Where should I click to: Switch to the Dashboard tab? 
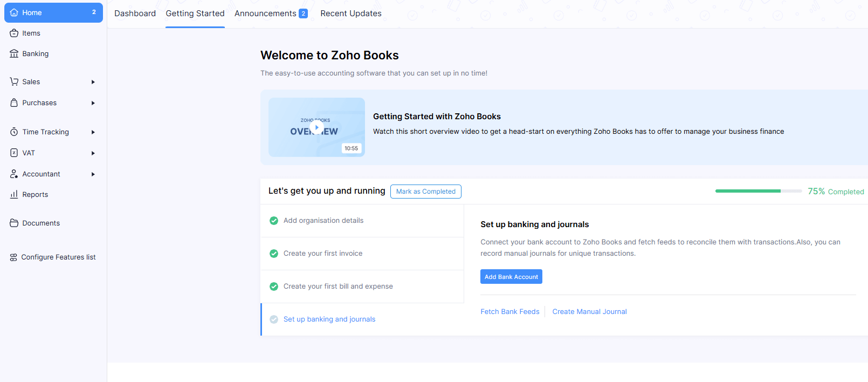135,13
